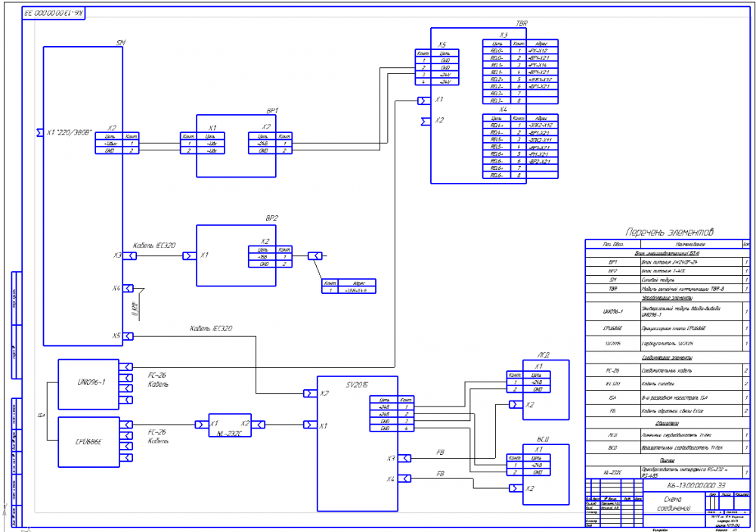Select the ЛСД block title

tap(544, 355)
